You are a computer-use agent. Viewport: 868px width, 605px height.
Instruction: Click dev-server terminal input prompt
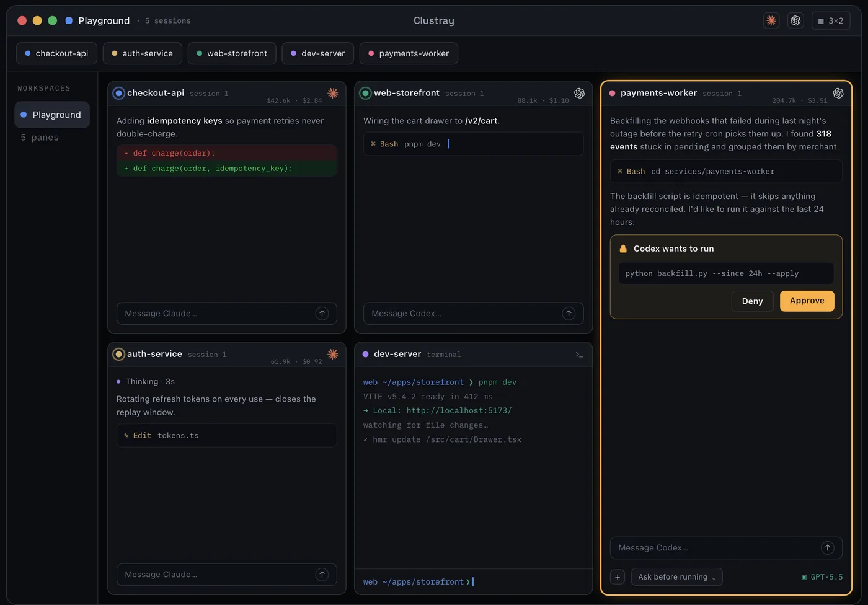(473, 582)
